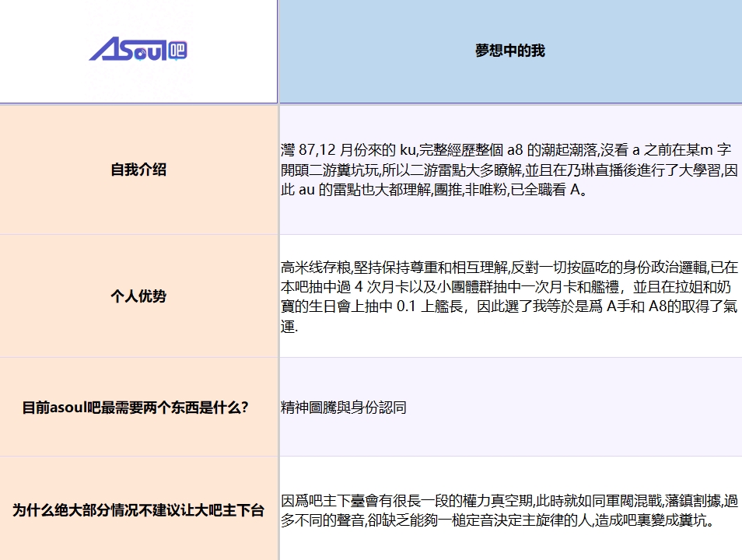Click the 吧 badge in the logo

[177, 51]
